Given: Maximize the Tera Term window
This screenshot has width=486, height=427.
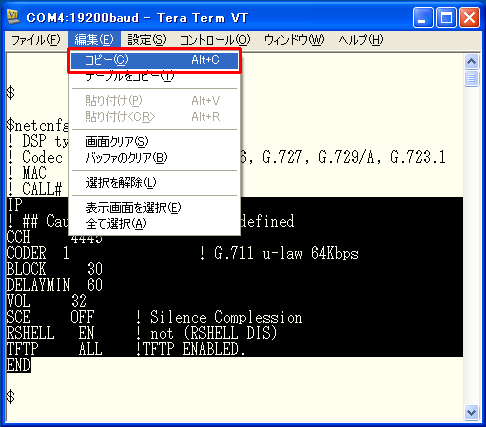Looking at the screenshot, I should point(446,18).
